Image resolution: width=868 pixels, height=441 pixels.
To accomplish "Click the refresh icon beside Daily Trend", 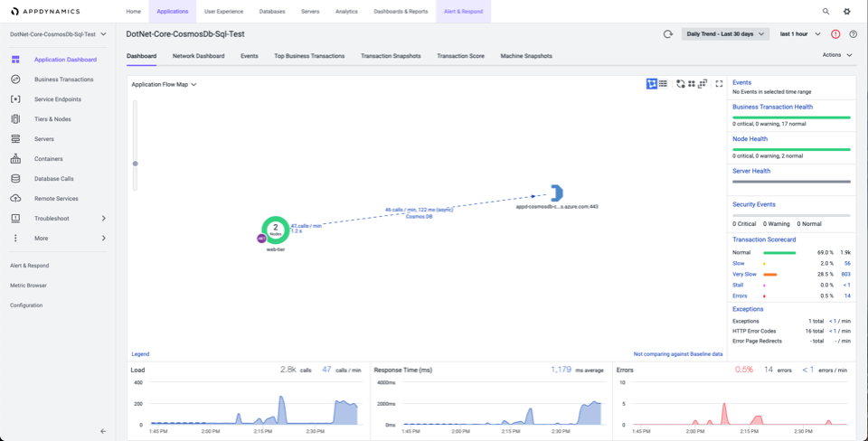I will pos(668,34).
